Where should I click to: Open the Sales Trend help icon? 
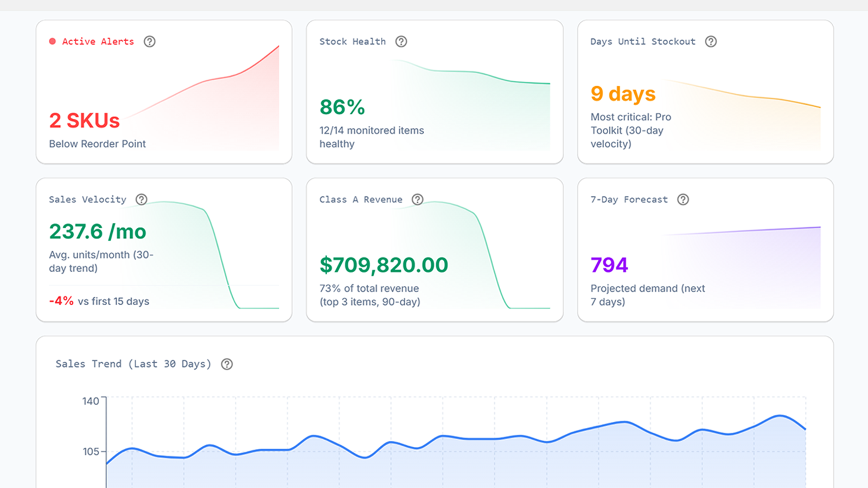(x=227, y=364)
